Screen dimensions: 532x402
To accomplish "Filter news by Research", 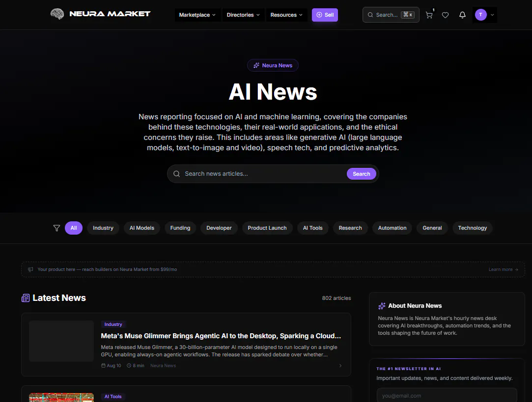I will (350, 228).
